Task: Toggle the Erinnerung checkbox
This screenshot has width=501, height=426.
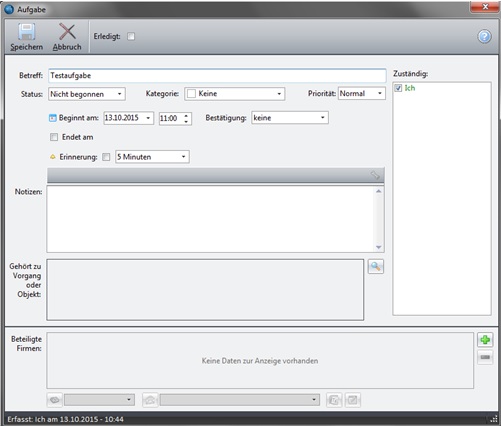Action: coord(106,157)
